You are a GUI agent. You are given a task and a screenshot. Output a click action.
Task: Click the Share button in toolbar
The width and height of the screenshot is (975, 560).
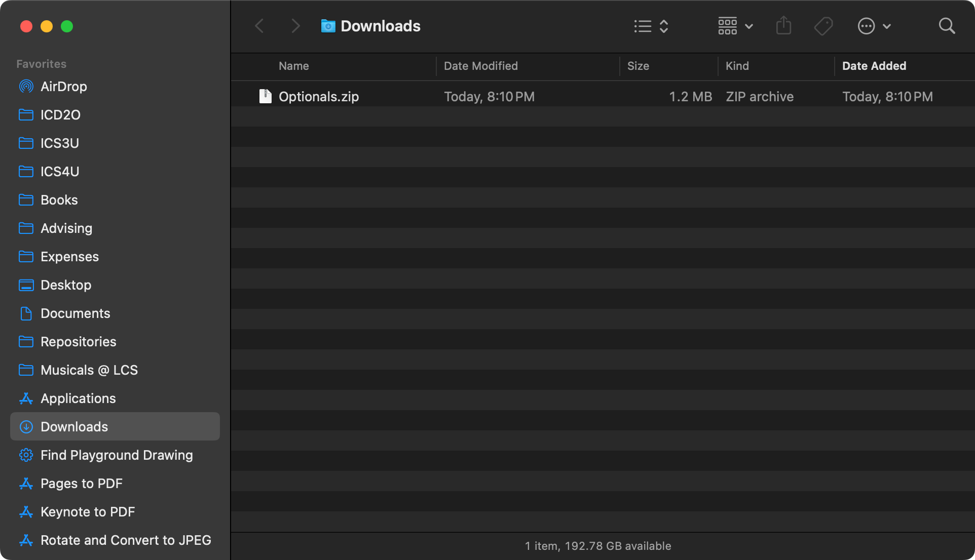tap(783, 26)
